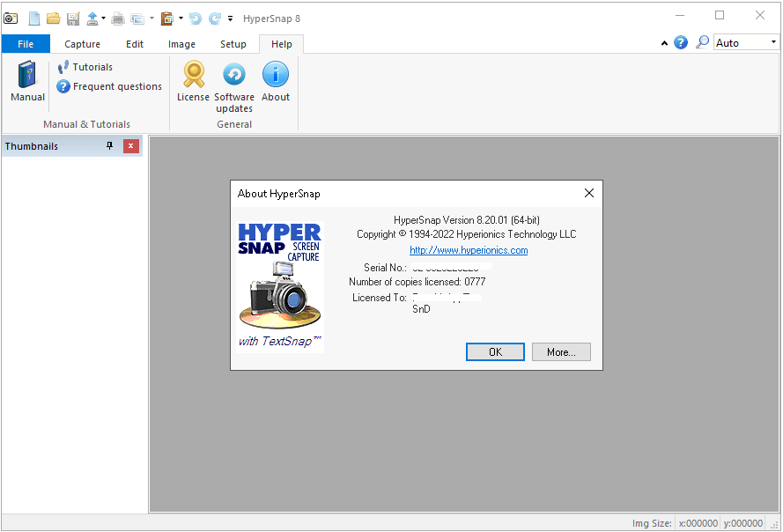Screen dimensions: 783x532
Task: Select the Help ribbon tab
Action: tap(282, 44)
